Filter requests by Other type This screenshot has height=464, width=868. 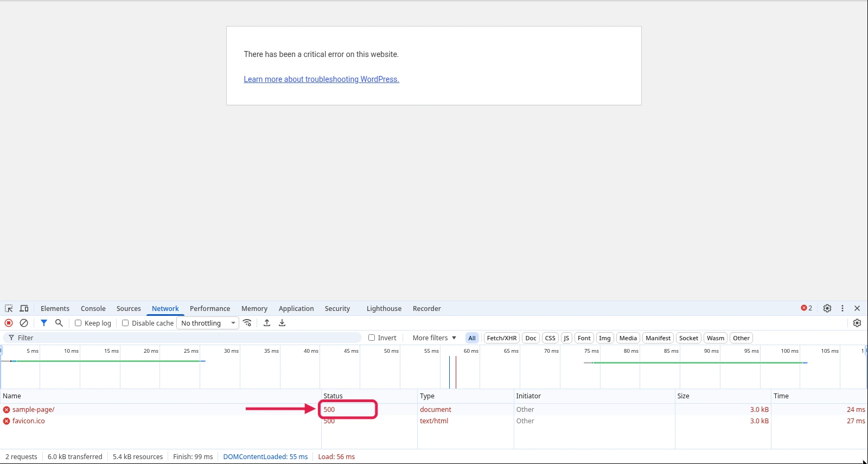point(742,338)
